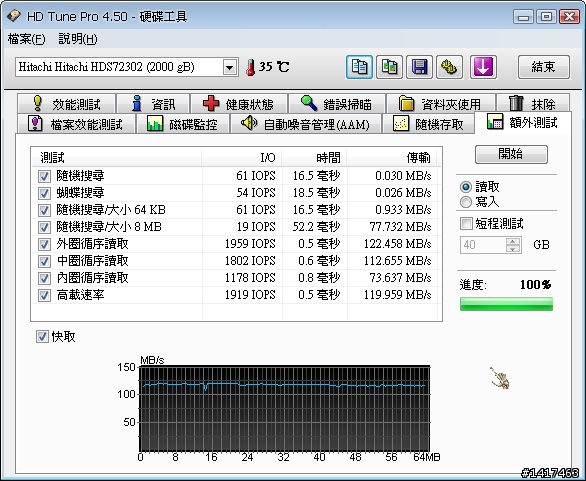Click the thermometer temperature icon
Screen dimensions: 586x481
pyautogui.click(x=250, y=68)
